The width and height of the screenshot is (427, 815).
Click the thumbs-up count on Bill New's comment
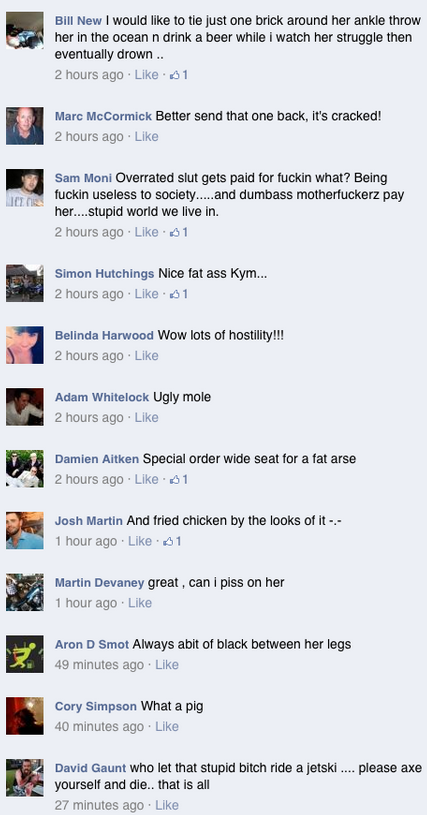click(x=179, y=75)
